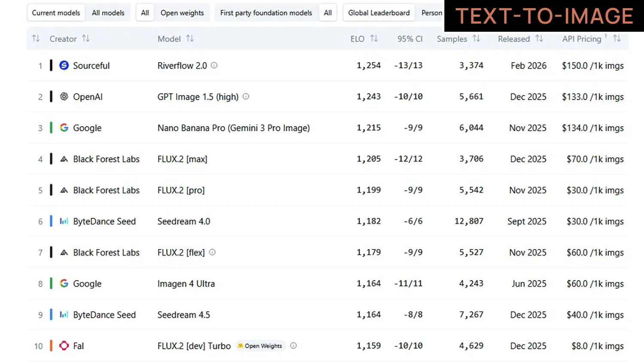Click the OpenAI logo icon
This screenshot has height=362, width=644.
tap(64, 97)
